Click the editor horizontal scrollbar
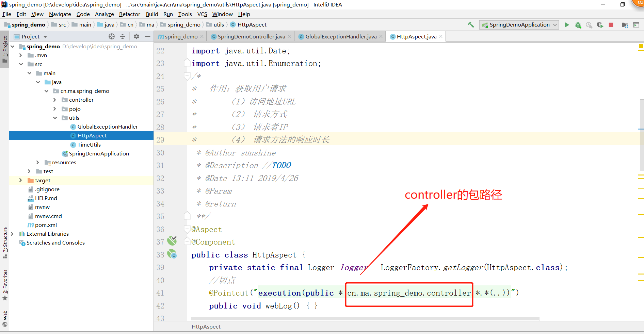This screenshot has height=334, width=644. 365,319
